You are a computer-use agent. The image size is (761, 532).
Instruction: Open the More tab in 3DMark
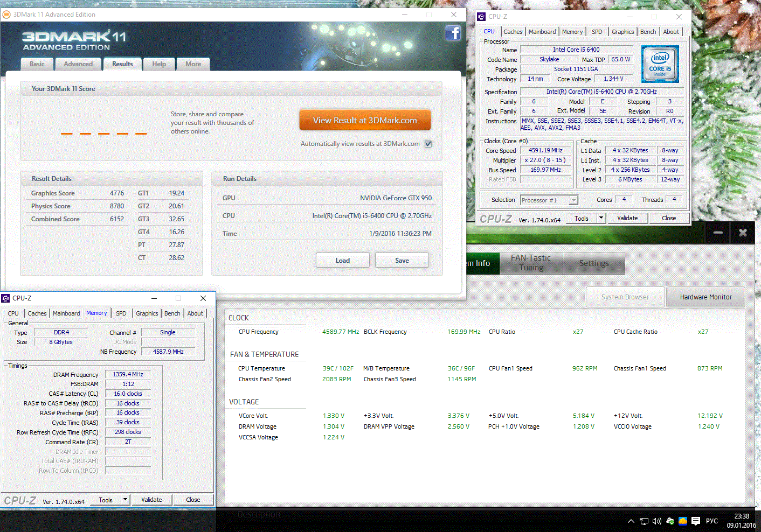(x=193, y=64)
